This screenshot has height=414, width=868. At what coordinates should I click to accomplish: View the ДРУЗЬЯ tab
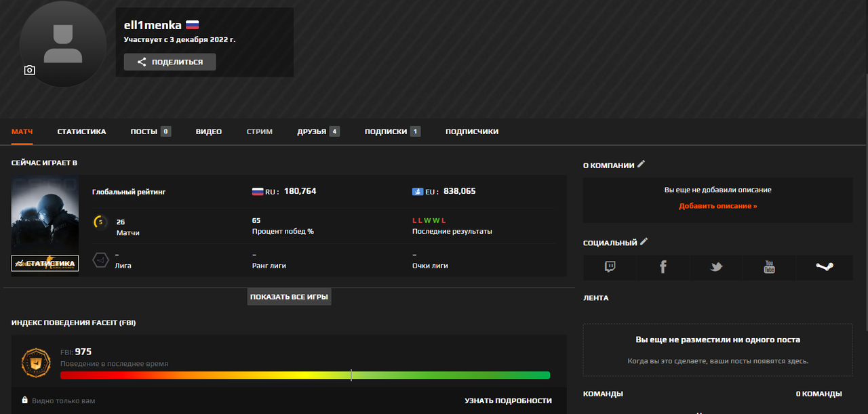(x=318, y=131)
